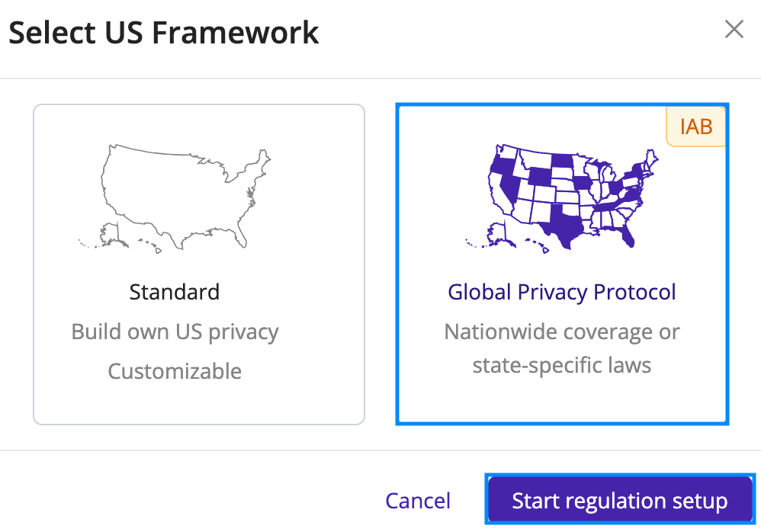
Task: Click Alaska on the purple GPP map
Action: (499, 236)
